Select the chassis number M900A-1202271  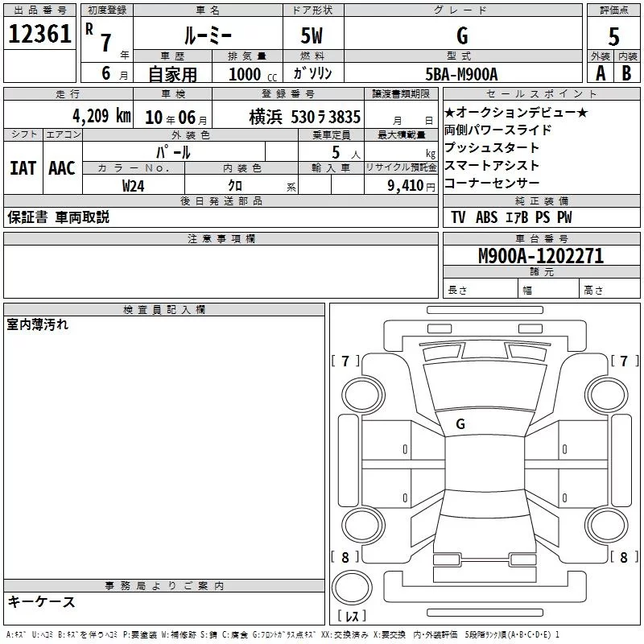(541, 256)
